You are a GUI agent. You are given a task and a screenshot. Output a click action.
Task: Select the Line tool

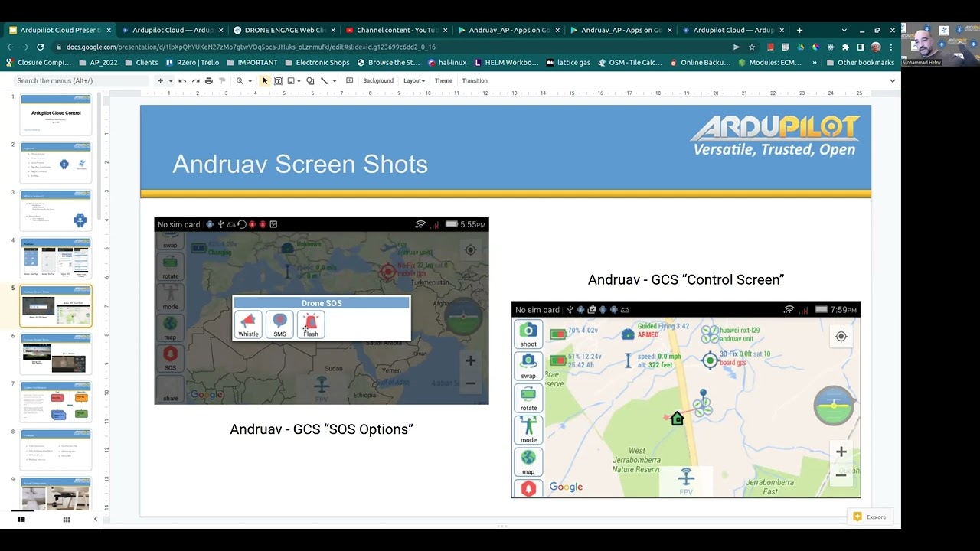click(x=324, y=80)
